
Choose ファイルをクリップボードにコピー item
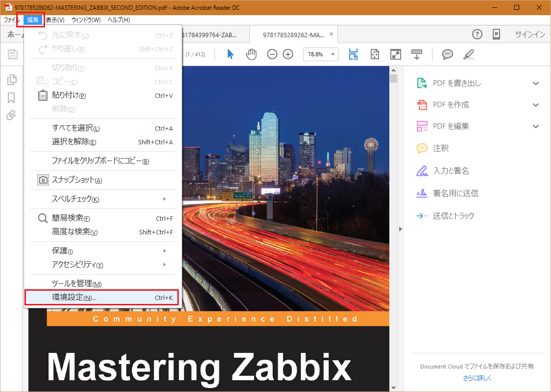103,161
